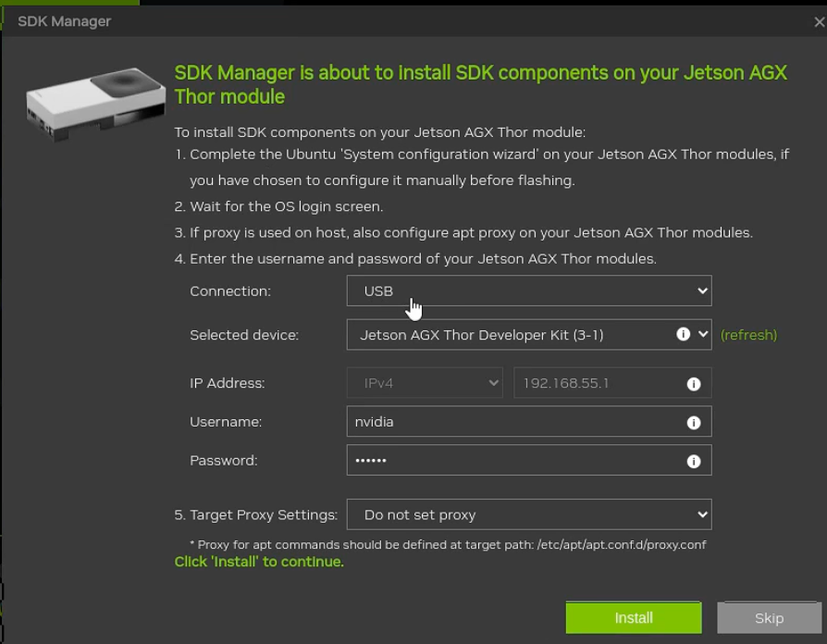This screenshot has width=827, height=644.
Task: Open the IPv4 address type dropdown
Action: (x=425, y=383)
